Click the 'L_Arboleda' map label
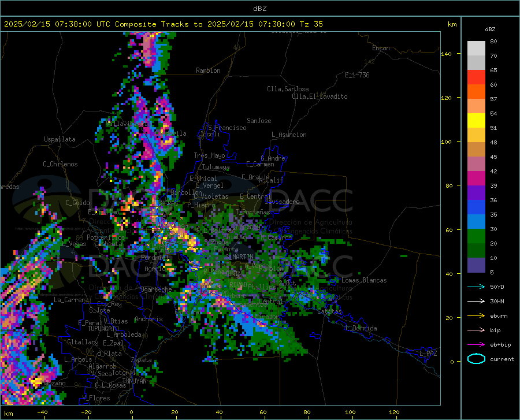Image resolution: width=520 pixels, height=420 pixels. tap(124, 334)
